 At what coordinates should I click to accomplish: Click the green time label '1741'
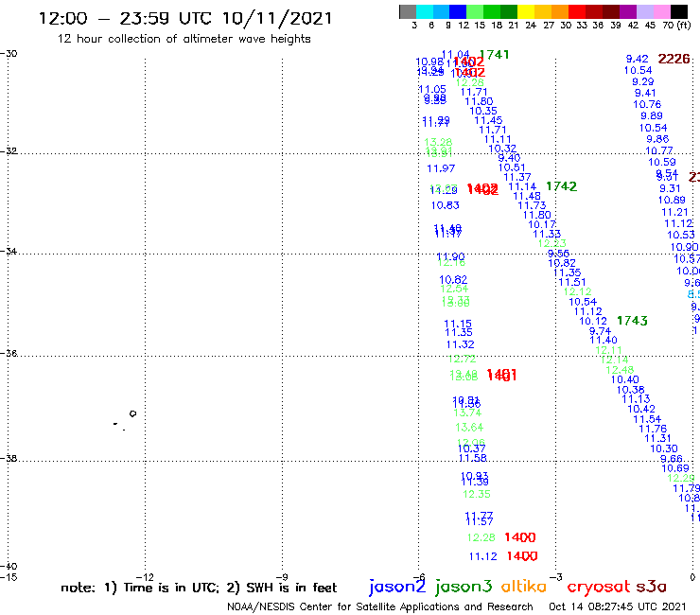[x=494, y=55]
